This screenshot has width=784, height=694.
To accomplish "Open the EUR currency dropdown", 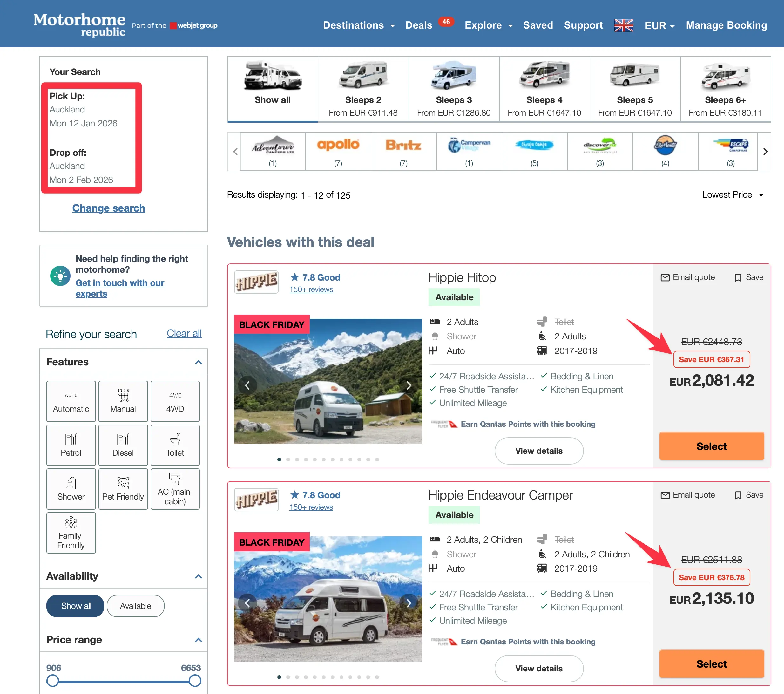I will pos(659,26).
